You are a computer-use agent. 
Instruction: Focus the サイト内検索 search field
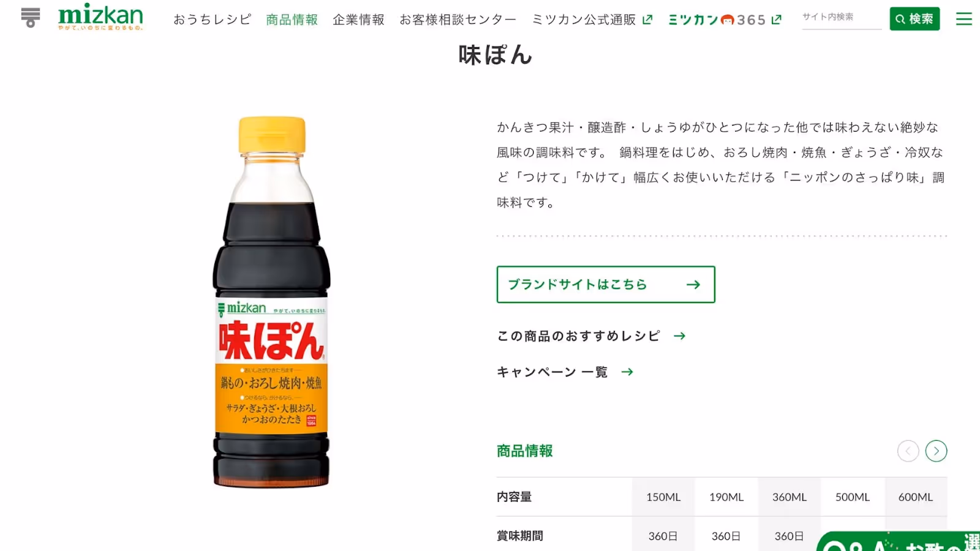[x=842, y=18]
